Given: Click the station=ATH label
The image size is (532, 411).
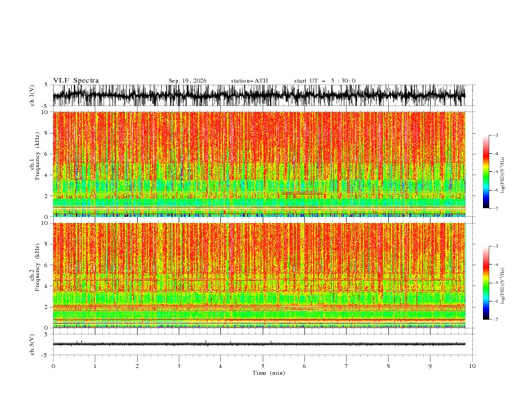Looking at the screenshot, I should coord(249,81).
